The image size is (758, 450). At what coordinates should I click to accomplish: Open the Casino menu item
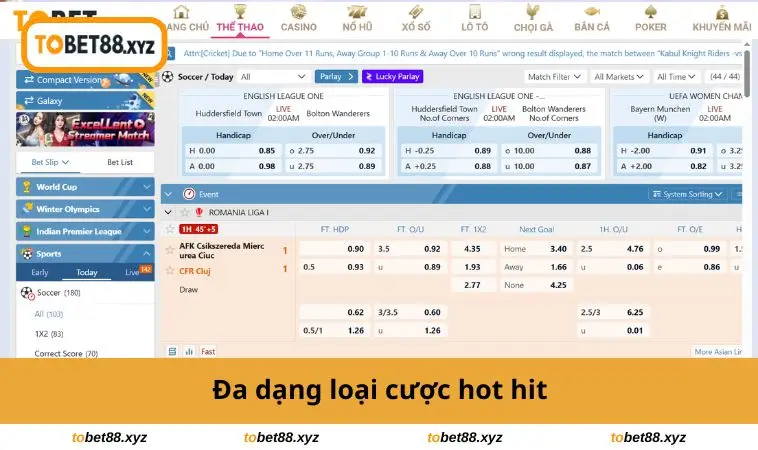(x=299, y=18)
